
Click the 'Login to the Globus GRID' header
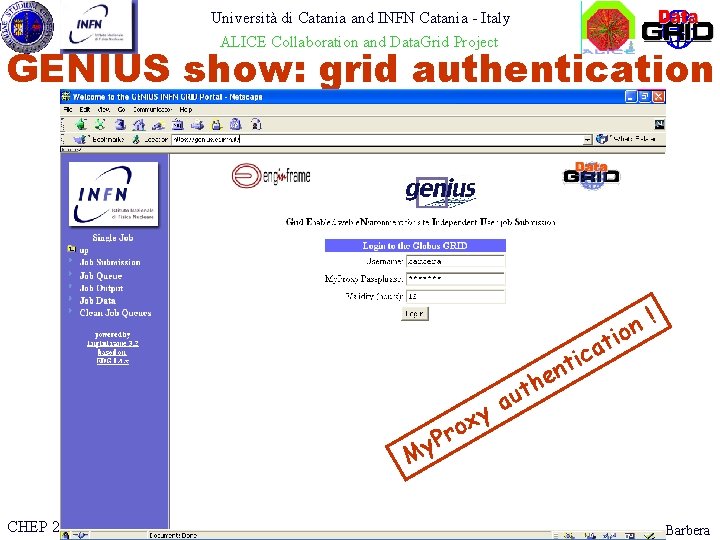[x=415, y=246]
